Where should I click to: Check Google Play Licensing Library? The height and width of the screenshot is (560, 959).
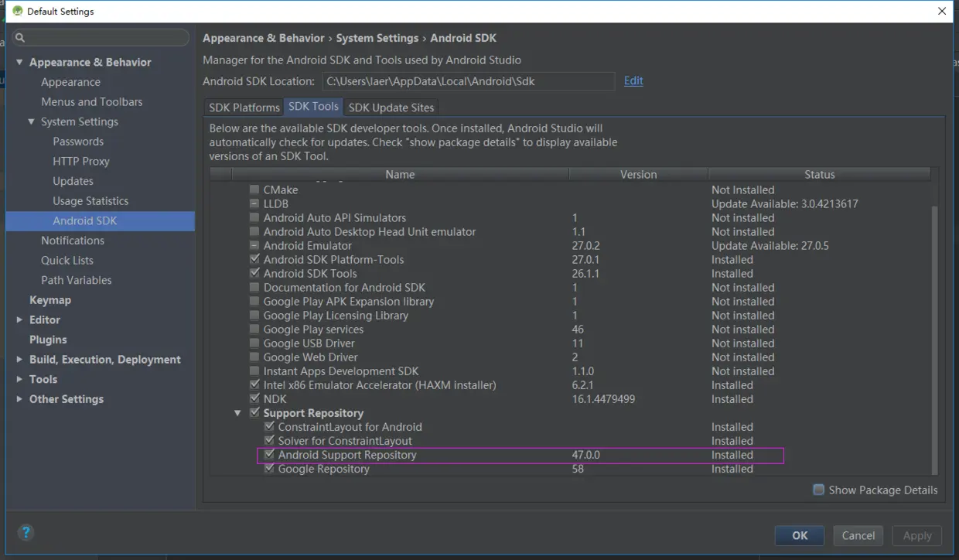pos(254,315)
